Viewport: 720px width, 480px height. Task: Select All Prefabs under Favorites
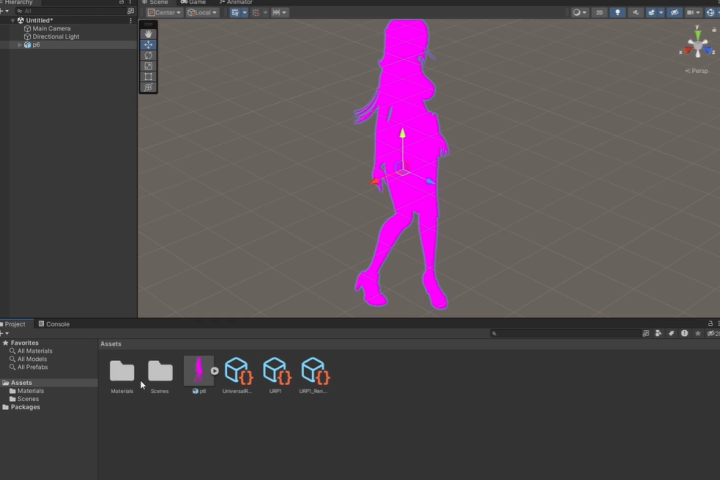click(x=32, y=367)
